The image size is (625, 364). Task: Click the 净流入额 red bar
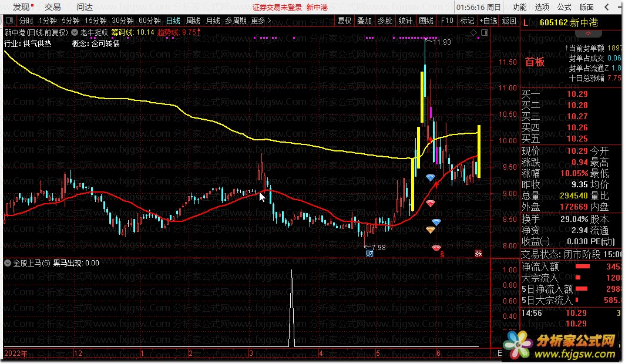click(583, 267)
